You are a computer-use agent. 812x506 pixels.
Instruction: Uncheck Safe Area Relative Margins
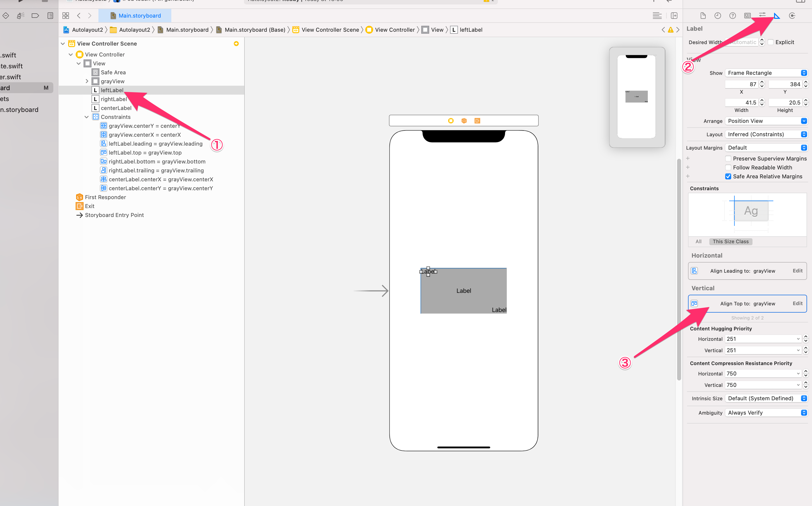point(728,176)
